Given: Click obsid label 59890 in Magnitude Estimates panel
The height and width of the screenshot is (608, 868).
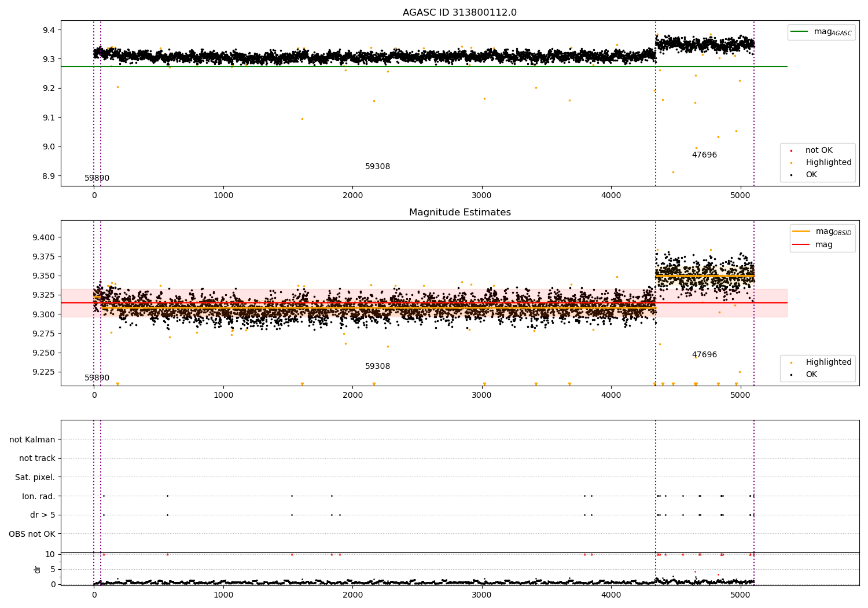Looking at the screenshot, I should click(97, 378).
